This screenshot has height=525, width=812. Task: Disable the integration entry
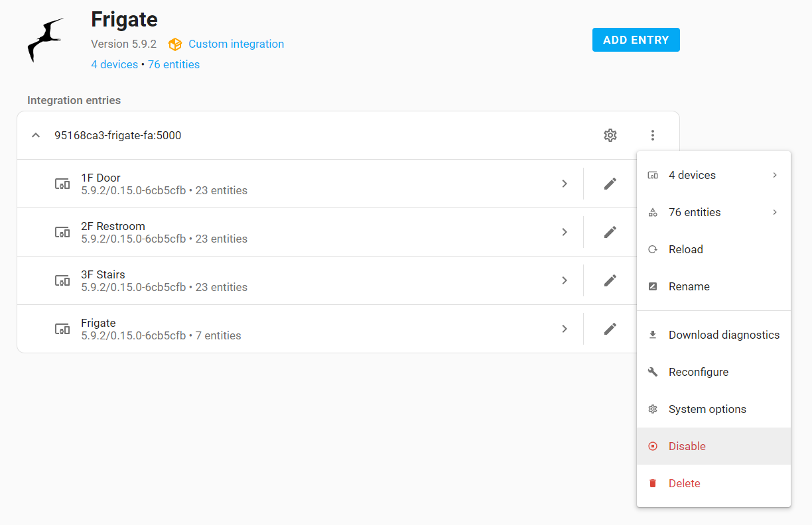(687, 446)
